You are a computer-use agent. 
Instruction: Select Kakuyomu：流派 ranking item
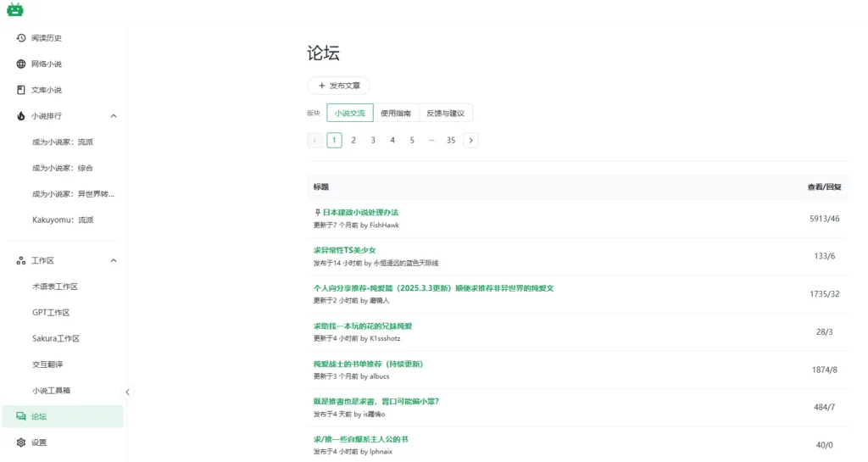63,220
